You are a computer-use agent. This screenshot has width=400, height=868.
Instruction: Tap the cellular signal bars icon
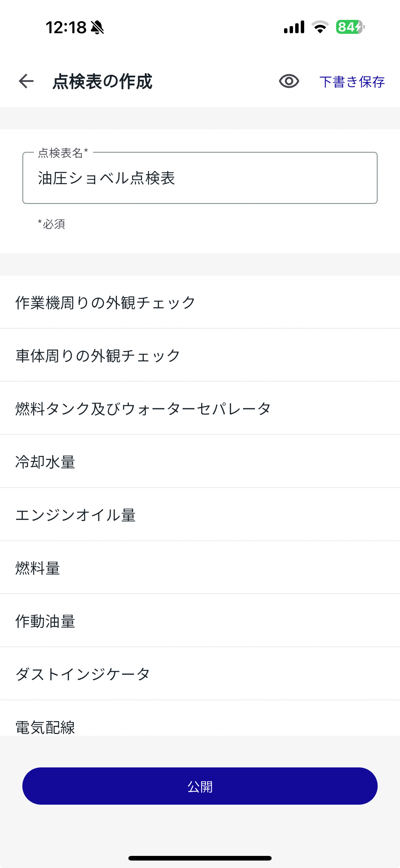[x=294, y=27]
